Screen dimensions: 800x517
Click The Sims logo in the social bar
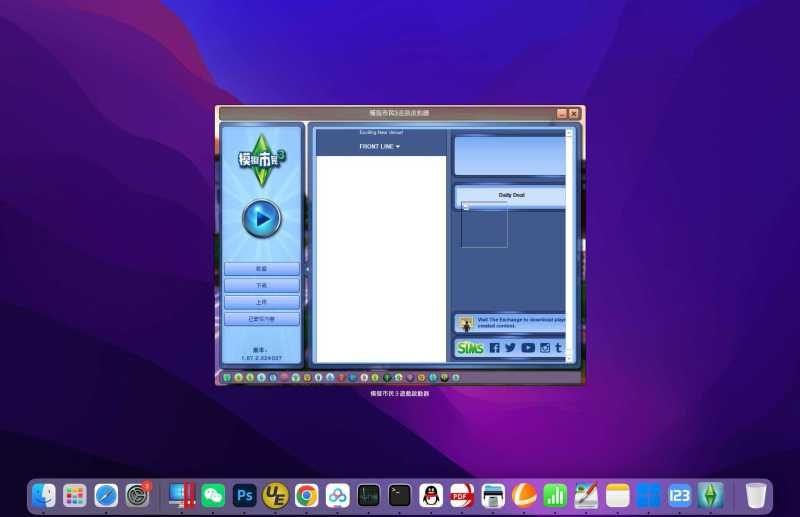click(x=470, y=348)
